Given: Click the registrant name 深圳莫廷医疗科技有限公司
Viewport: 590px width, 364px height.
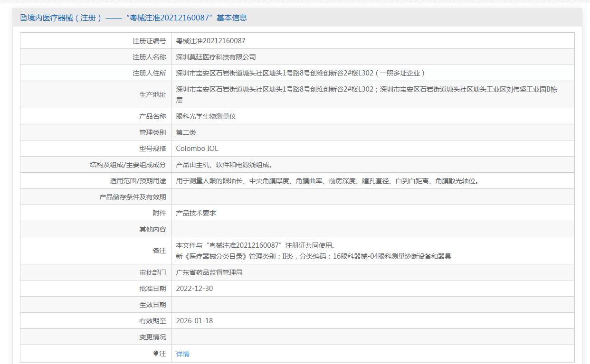Looking at the screenshot, I should pos(216,57).
